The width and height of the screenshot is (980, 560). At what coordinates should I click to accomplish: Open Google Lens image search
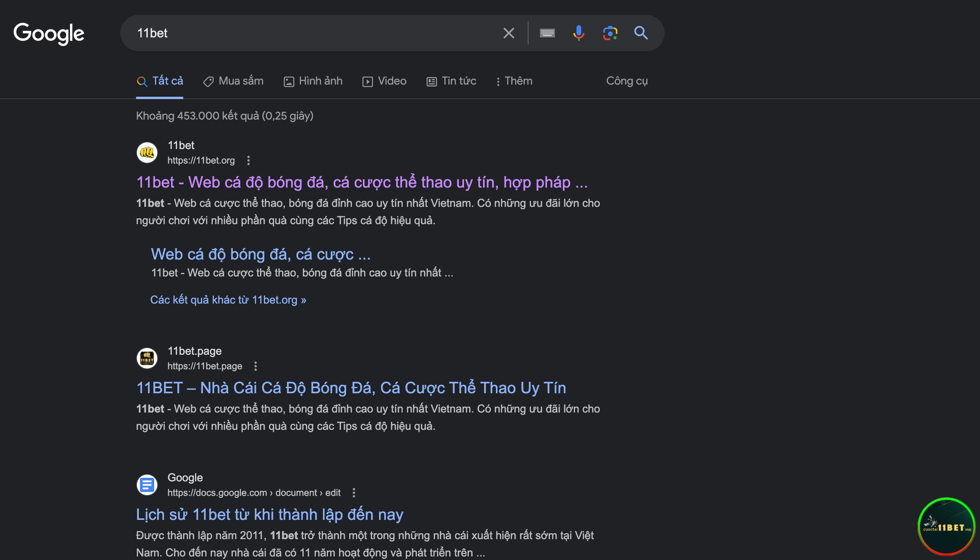click(610, 33)
